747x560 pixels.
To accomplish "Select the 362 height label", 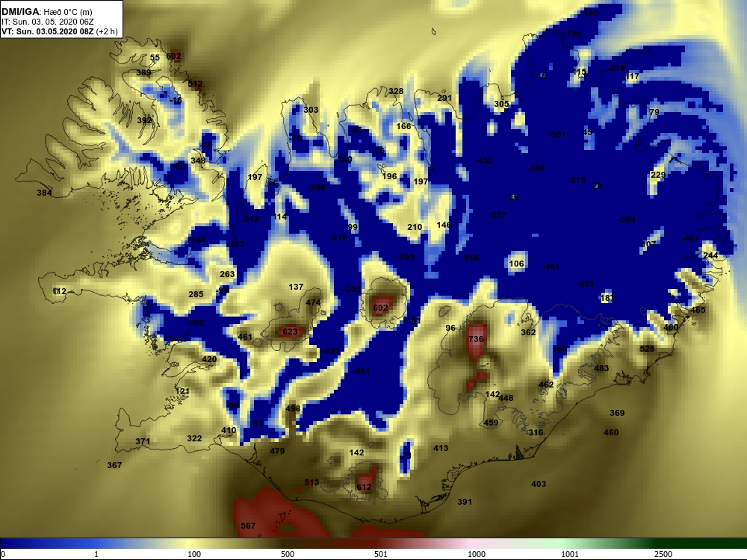I will pos(528,332).
